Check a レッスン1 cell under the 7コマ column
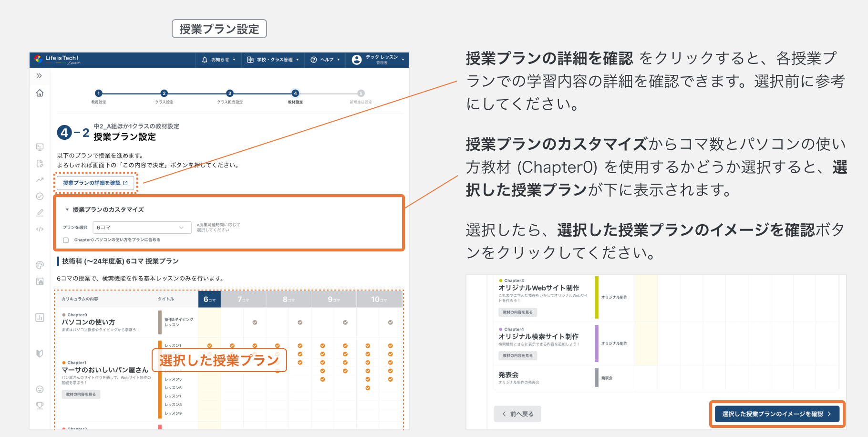The image size is (868, 437). tap(232, 345)
